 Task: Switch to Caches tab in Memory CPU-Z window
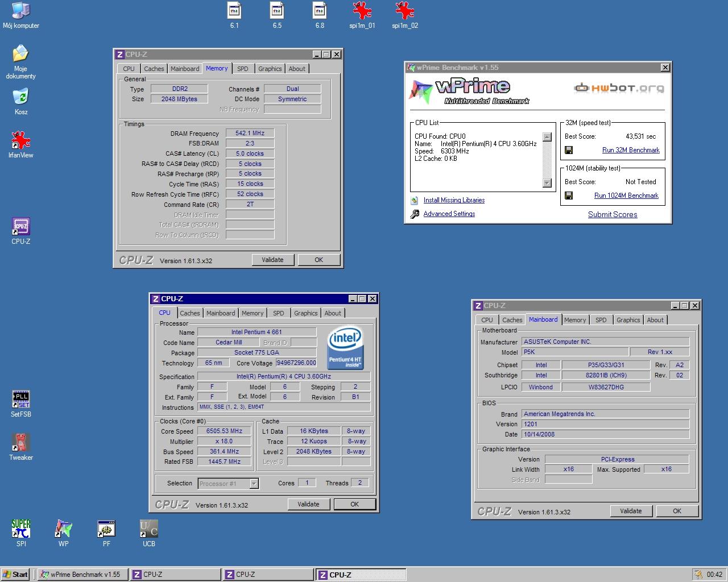point(154,69)
